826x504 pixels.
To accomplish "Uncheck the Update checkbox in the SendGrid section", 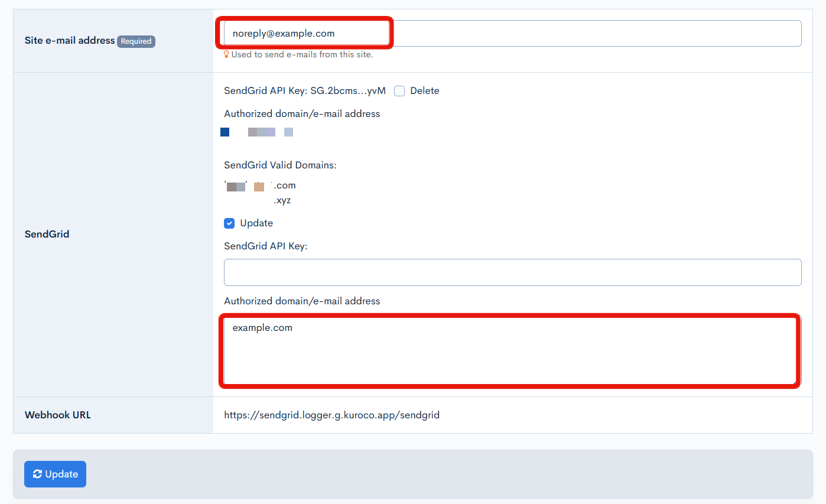I will click(x=229, y=223).
